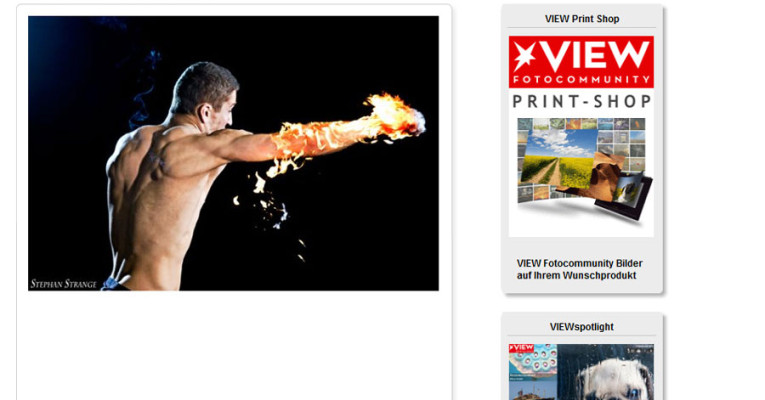This screenshot has width=765, height=400.
Task: Click the coastal landscape thumbnail in VIEWspotlight
Action: [x=533, y=390]
